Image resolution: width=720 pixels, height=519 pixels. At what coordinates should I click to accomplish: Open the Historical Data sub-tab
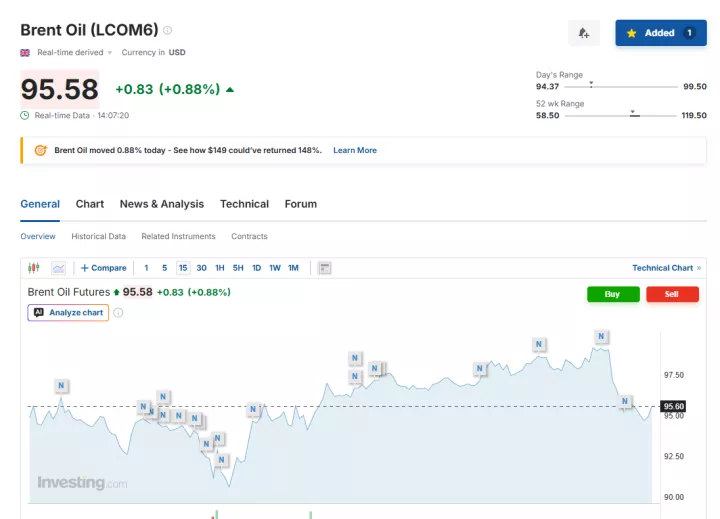pos(98,237)
